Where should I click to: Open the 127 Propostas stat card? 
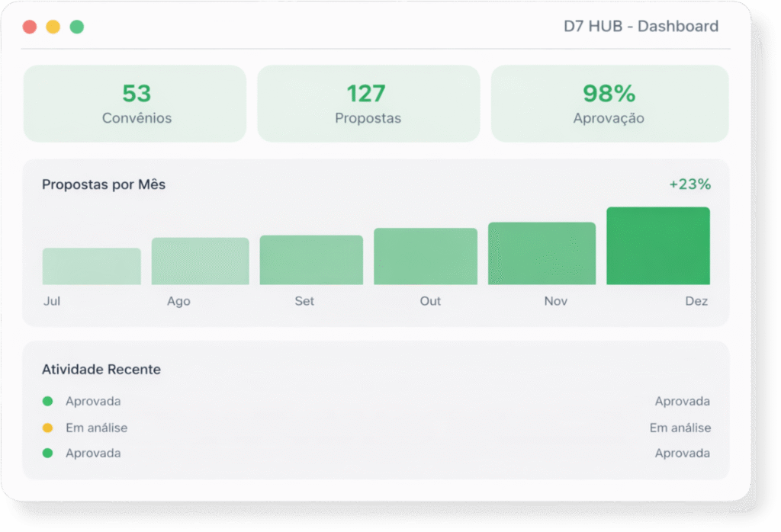click(x=368, y=104)
